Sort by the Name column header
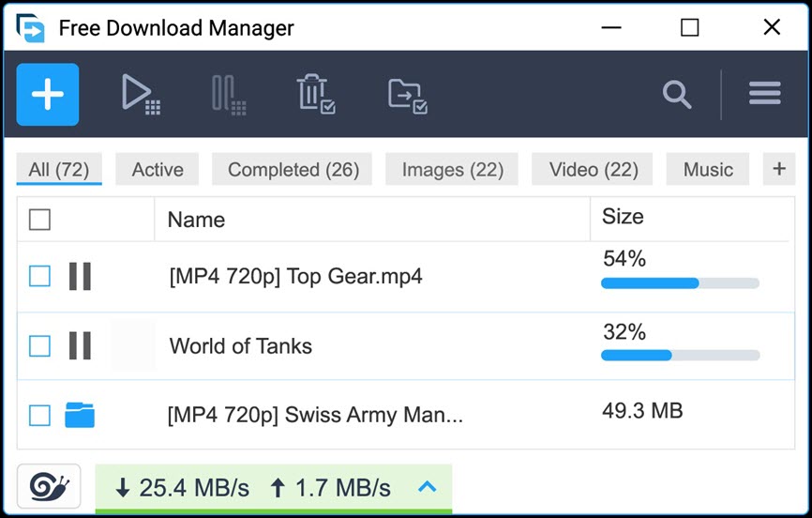Viewport: 812px width, 518px height. [372, 220]
